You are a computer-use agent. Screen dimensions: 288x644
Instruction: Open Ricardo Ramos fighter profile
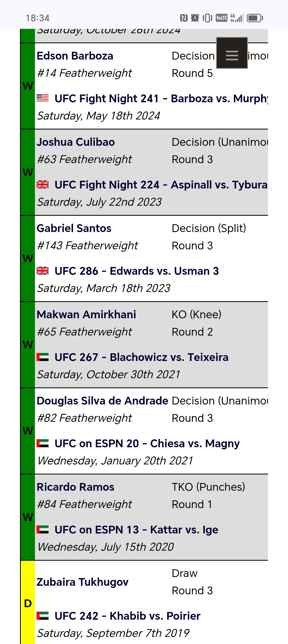[x=75, y=487]
